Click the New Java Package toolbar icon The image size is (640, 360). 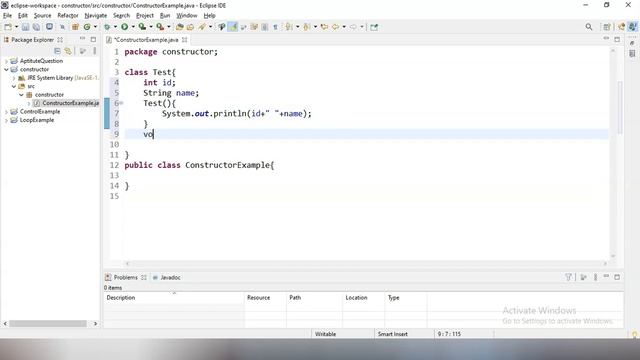[75, 27]
